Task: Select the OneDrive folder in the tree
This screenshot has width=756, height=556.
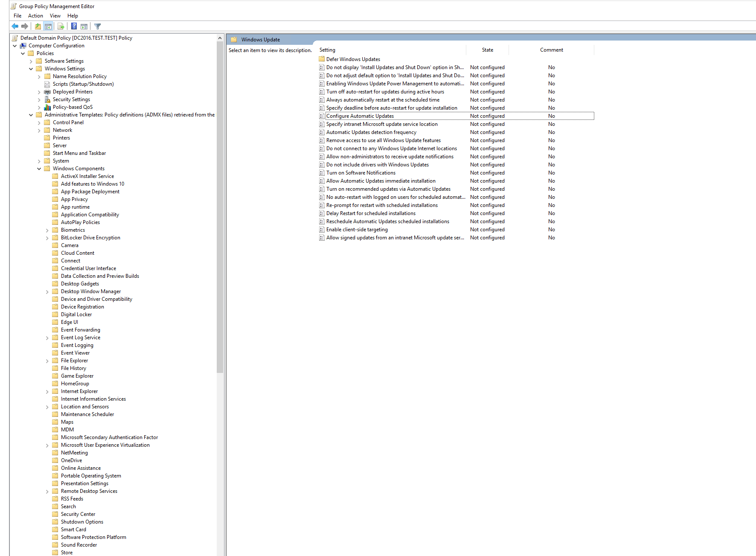Action: click(x=71, y=460)
